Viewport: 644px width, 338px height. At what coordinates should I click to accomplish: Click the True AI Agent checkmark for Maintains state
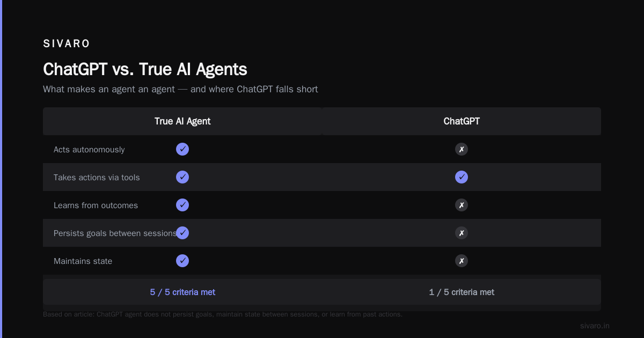182,261
